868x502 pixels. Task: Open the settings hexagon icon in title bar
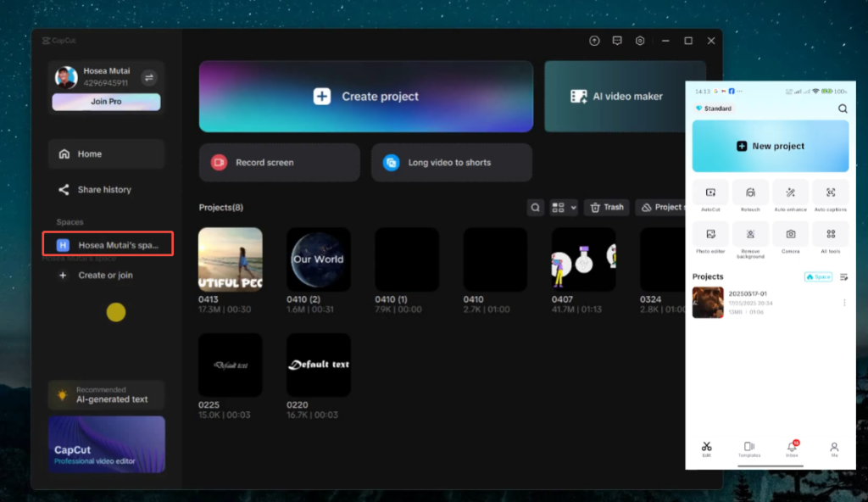pos(640,41)
